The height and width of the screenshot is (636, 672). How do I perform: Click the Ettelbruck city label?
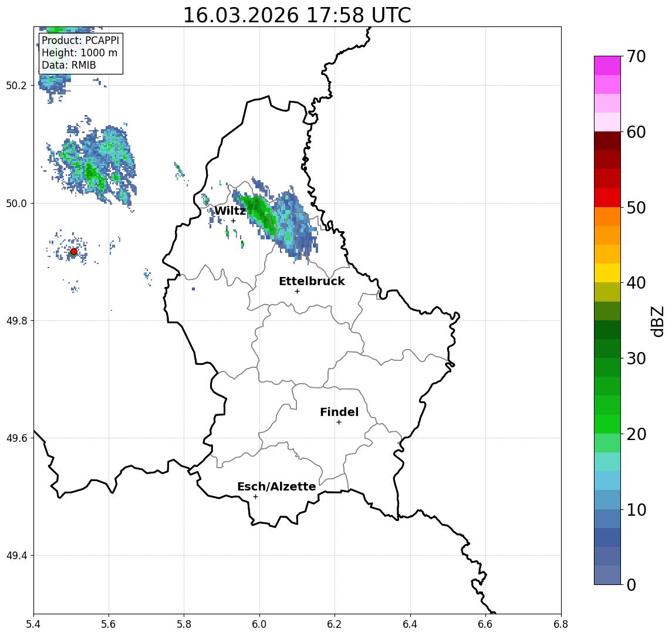tap(312, 281)
